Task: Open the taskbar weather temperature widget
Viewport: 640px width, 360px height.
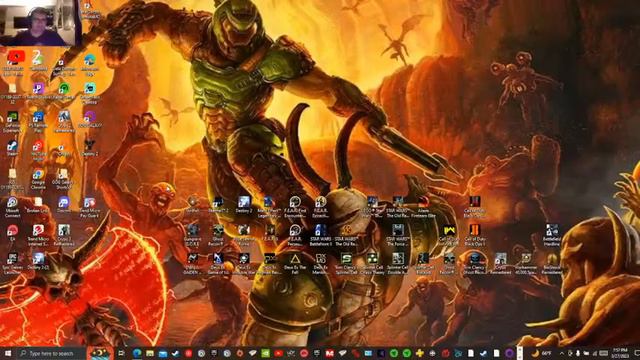Action: (x=541, y=353)
